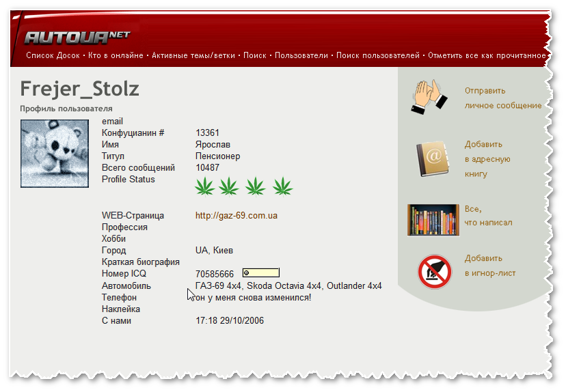Open Кто в онлайне page
Image resolution: width=566 pixels, height=392 pixels.
coord(115,55)
